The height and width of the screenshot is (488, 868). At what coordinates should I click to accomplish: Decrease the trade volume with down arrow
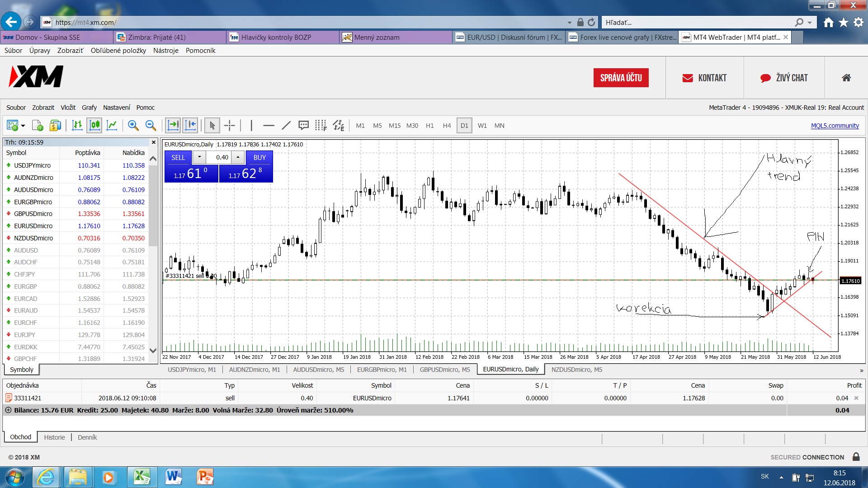tap(199, 157)
